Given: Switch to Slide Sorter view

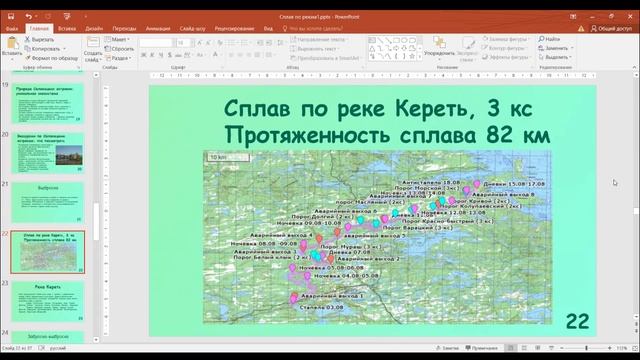Looking at the screenshot, I should coord(524,348).
